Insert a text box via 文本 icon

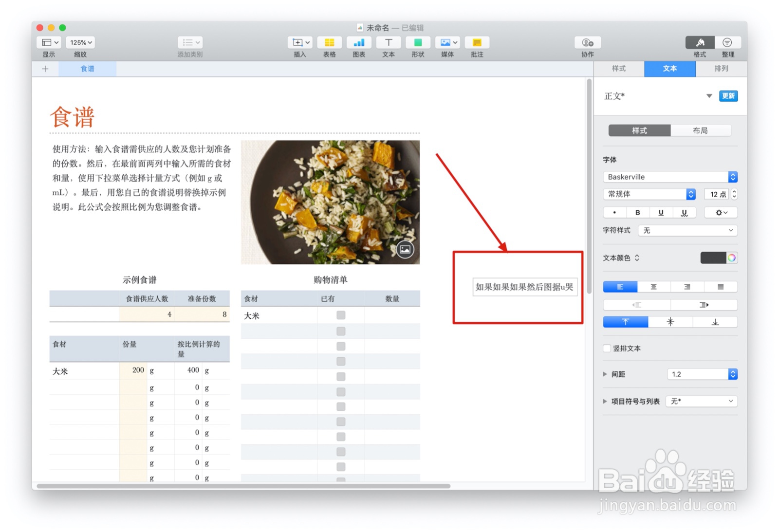[388, 43]
